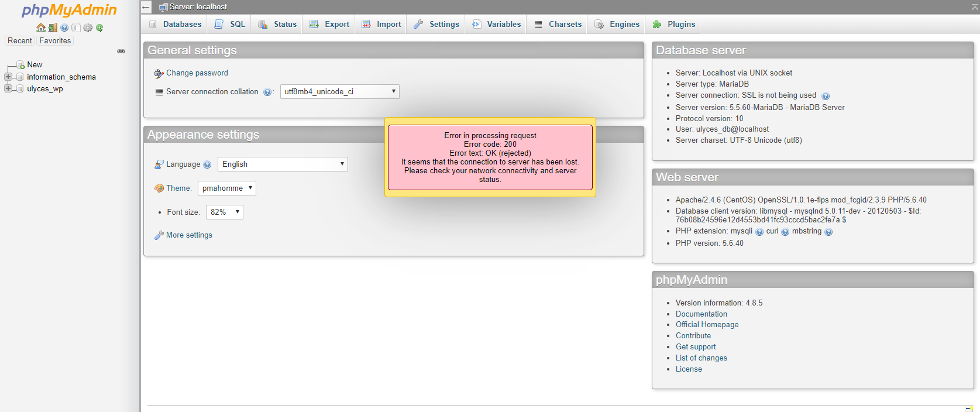Click the chain link icon in navigation panel
Image resolution: width=980 pixels, height=412 pixels.
(121, 51)
